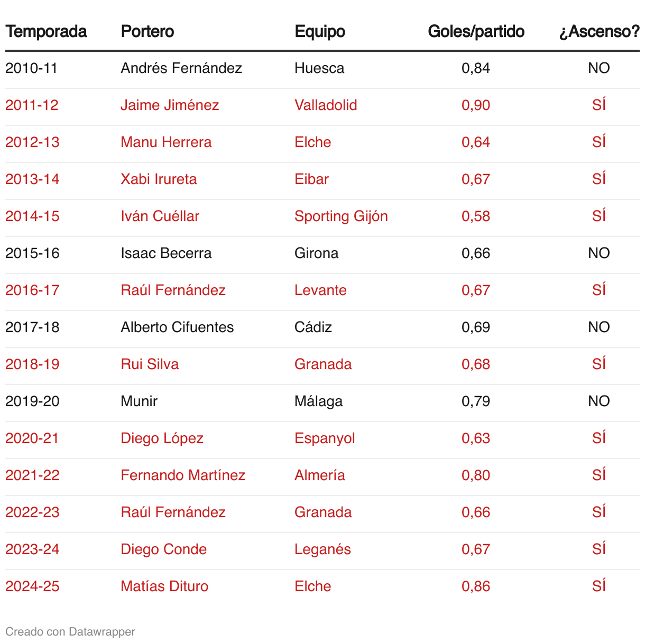Image resolution: width=645 pixels, height=644 pixels.
Task: Select the 0,58 goals value
Action: 476,216
